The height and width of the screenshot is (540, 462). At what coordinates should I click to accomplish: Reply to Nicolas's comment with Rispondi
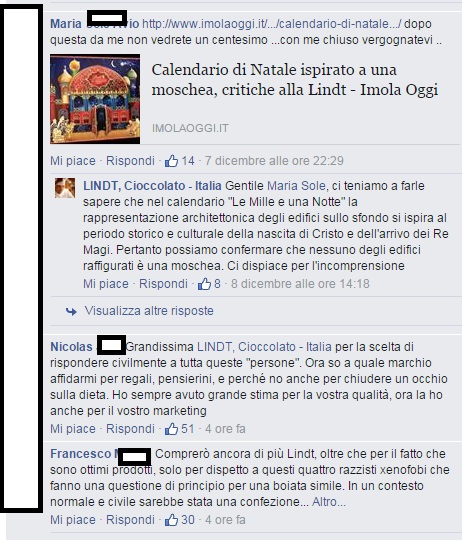130,429
